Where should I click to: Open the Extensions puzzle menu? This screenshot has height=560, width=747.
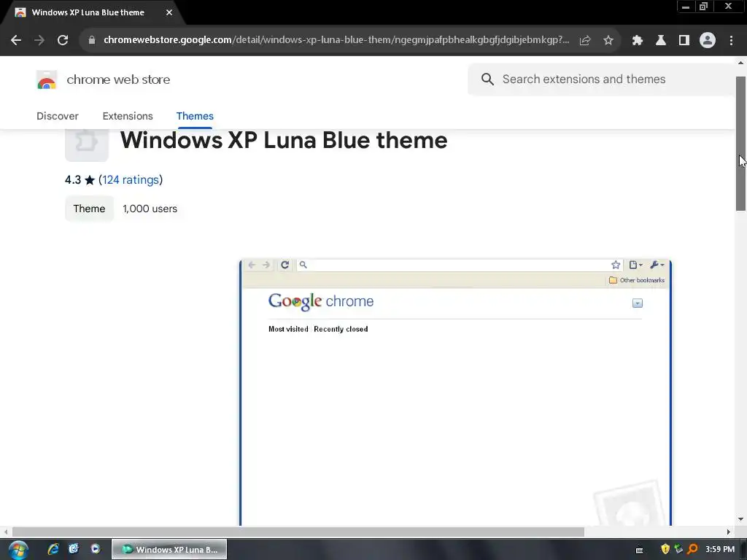(638, 41)
